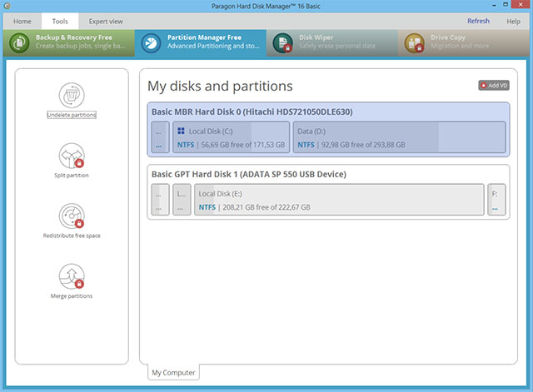Screen dimensions: 533x392
Task: Click the My Computer bottom tab
Action: click(172, 372)
